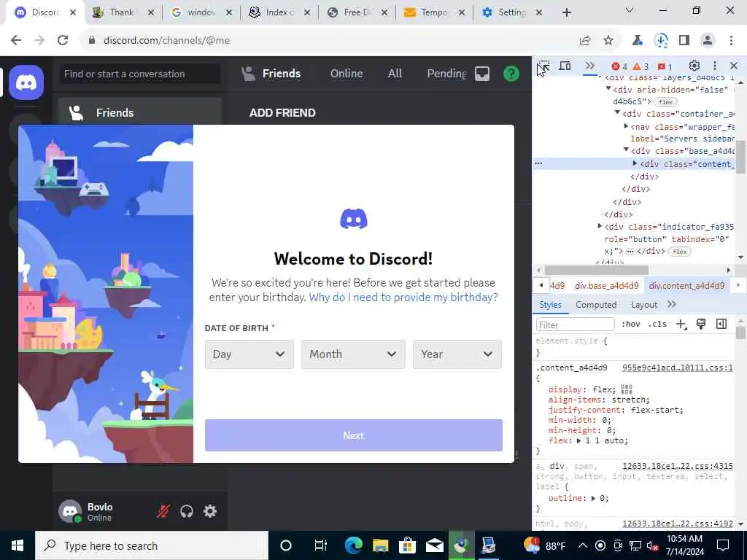This screenshot has width=747, height=560.
Task: Toggle computed styles sidebar pane icon
Action: (721, 324)
